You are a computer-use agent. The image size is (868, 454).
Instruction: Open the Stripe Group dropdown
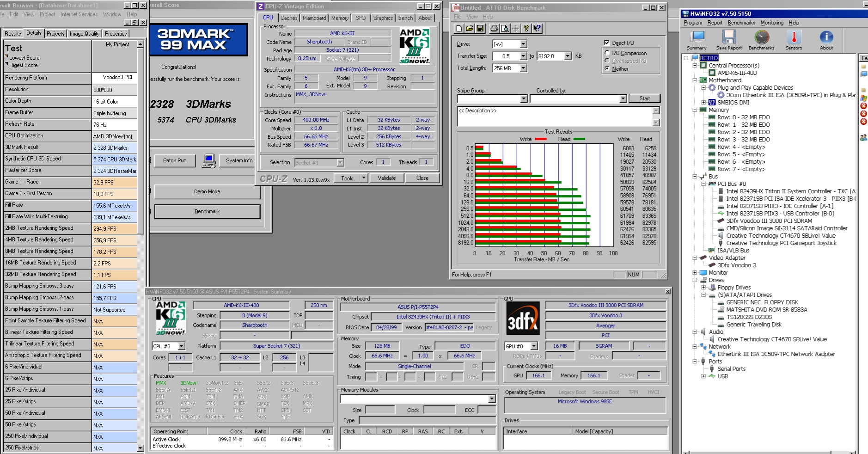pos(524,99)
